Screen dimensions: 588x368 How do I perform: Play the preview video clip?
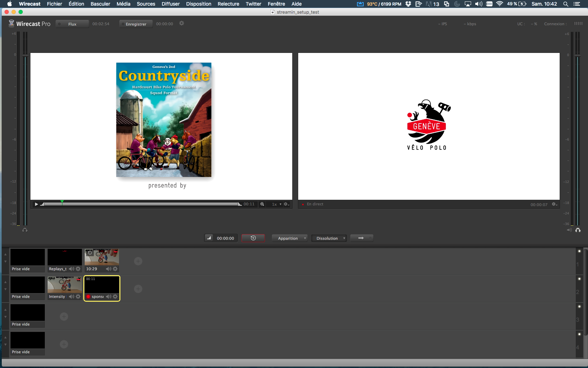coord(36,204)
